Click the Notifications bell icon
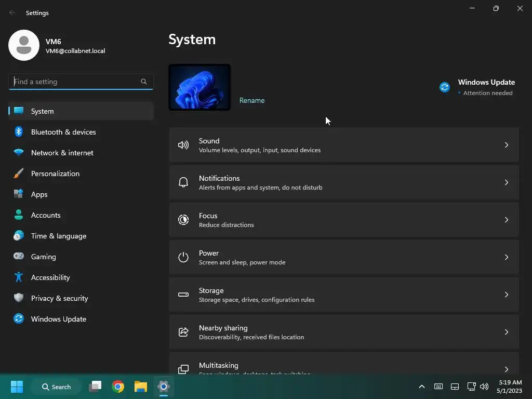Image resolution: width=532 pixels, height=399 pixels. (183, 182)
